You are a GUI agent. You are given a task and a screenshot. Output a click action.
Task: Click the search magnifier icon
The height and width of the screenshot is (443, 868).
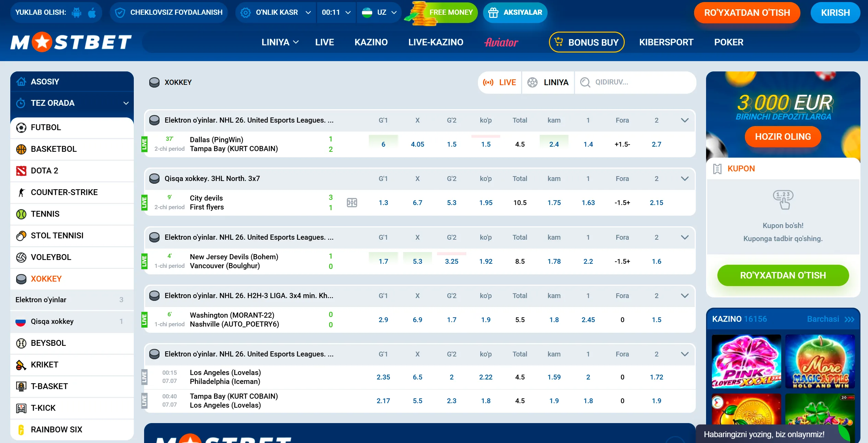[585, 82]
